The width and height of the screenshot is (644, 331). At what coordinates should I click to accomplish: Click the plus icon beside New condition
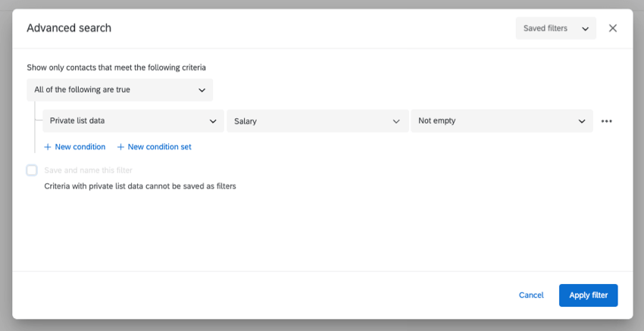[48, 147]
